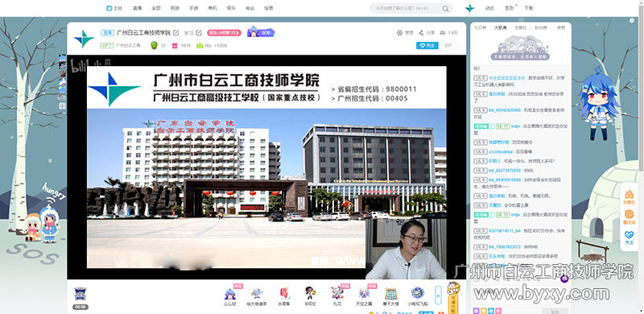This screenshot has width=644, height=314.
Task: Open the 绘画 nav item
Action: point(269,8)
